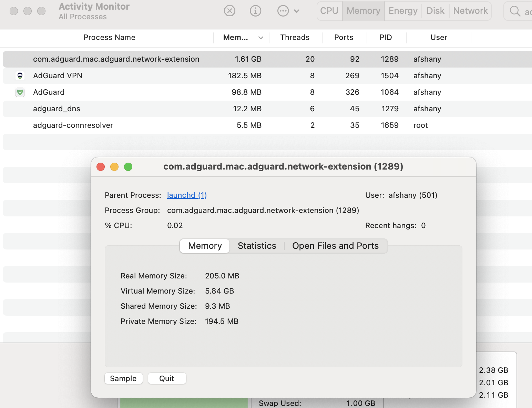Open the Open Files and Ports tab
Viewport: 532px width, 408px height.
pos(335,246)
